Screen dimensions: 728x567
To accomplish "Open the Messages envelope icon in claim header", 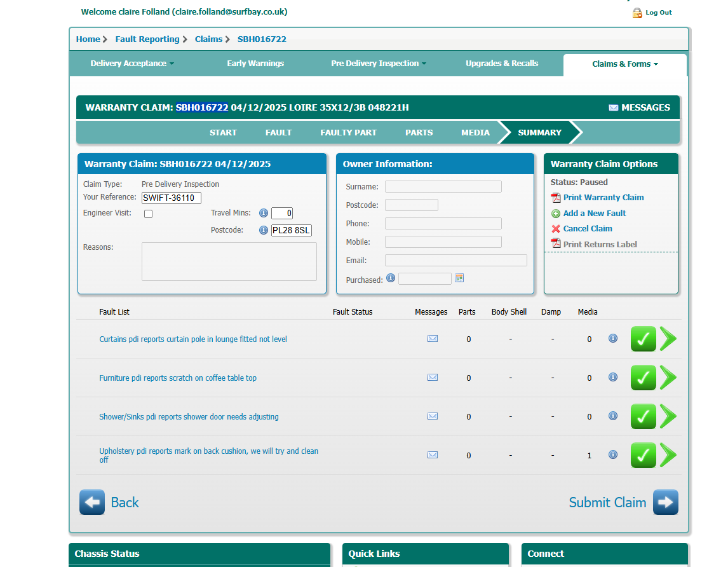I will click(x=613, y=108).
